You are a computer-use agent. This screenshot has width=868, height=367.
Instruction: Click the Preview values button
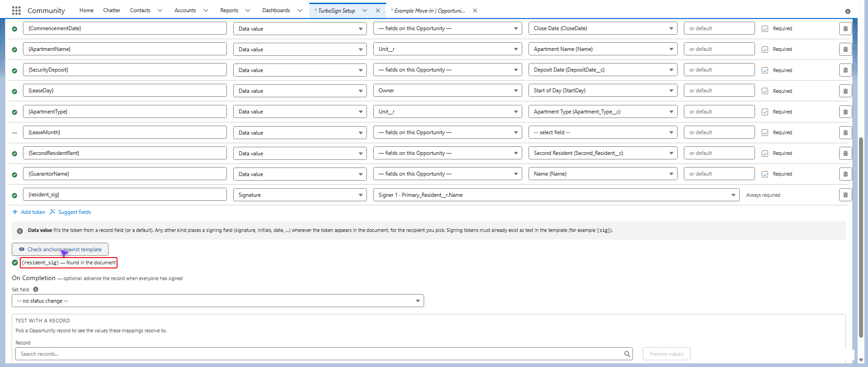(666, 354)
